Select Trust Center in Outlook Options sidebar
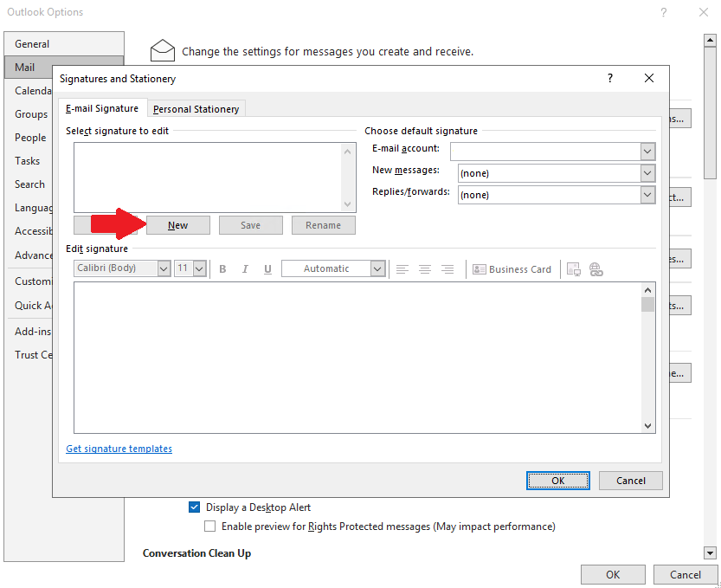721x588 pixels. point(29,355)
